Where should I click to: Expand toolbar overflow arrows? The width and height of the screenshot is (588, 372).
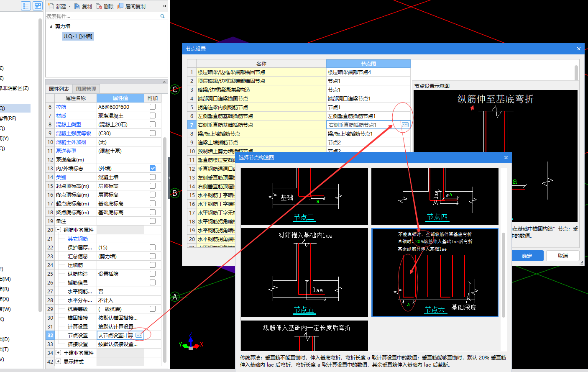click(x=165, y=6)
